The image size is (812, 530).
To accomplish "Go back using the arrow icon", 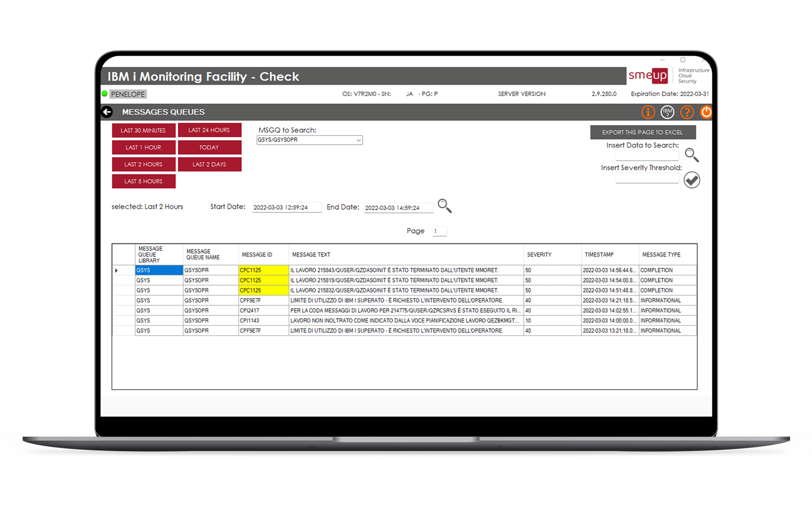I will click(x=107, y=112).
